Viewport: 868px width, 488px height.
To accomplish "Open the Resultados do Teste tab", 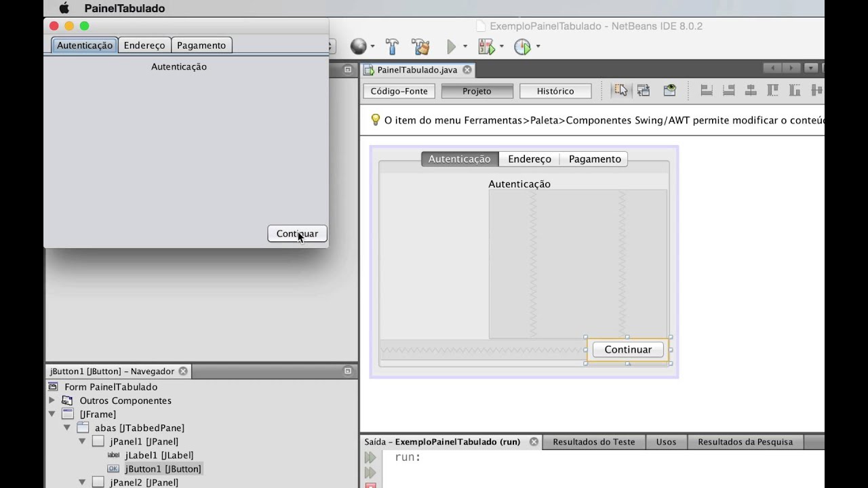I will pos(594,442).
